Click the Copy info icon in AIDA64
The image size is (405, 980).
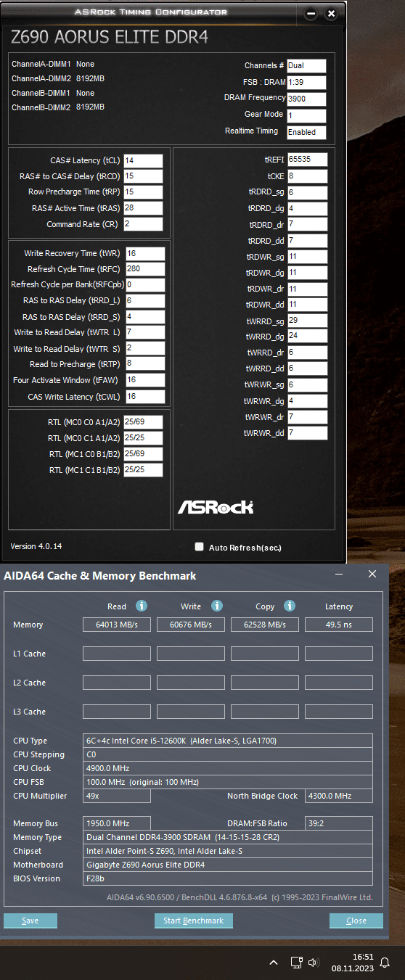[x=290, y=606]
